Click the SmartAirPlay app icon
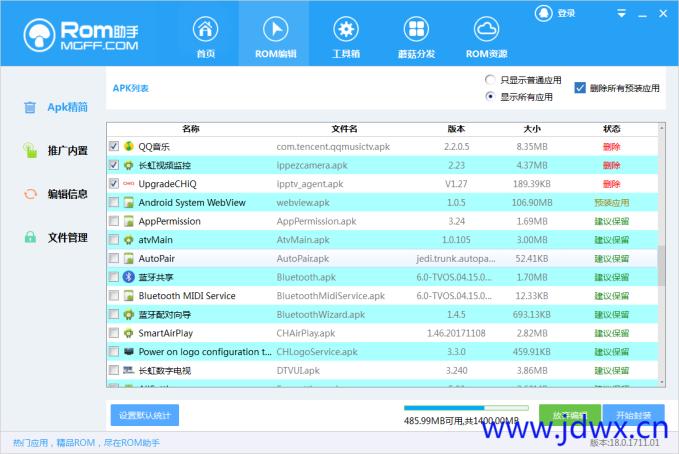 point(129,333)
